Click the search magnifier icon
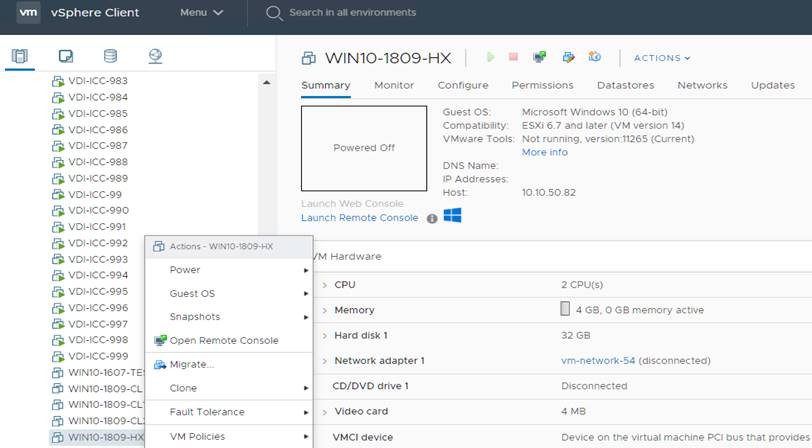This screenshot has height=448, width=812. tap(274, 13)
